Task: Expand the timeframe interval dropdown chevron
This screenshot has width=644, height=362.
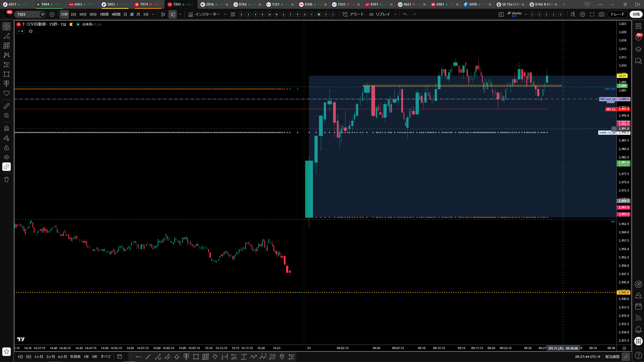Action: (x=153, y=14)
